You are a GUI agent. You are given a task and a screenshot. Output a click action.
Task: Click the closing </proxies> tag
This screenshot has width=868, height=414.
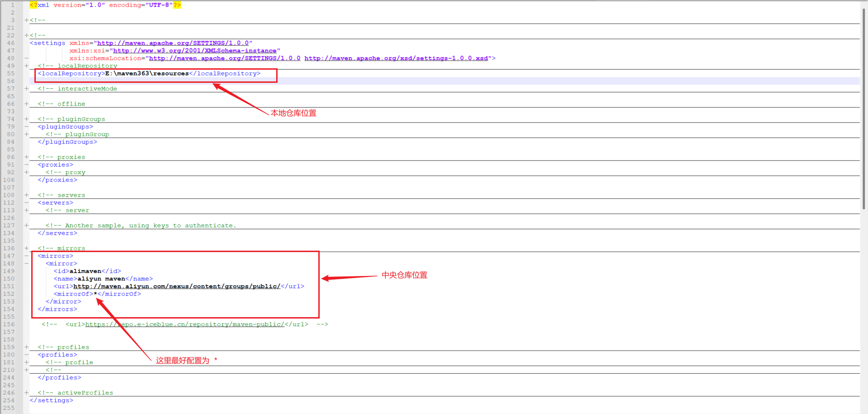[58, 180]
